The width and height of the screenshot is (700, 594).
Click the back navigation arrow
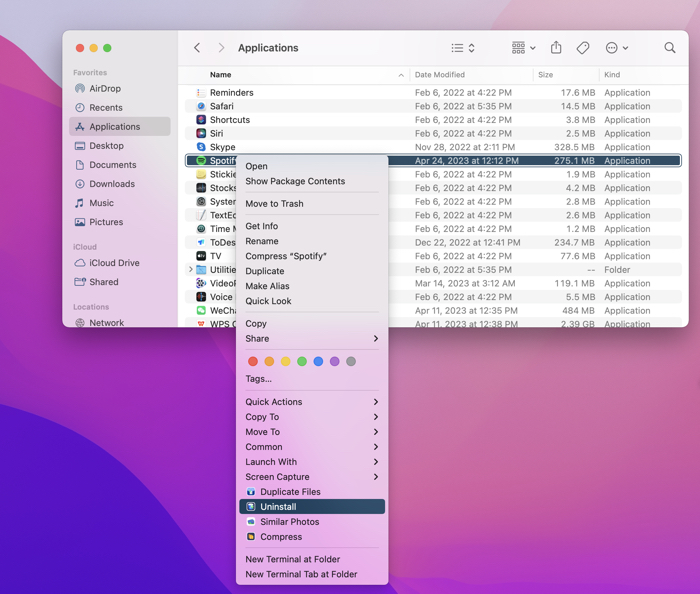[197, 48]
